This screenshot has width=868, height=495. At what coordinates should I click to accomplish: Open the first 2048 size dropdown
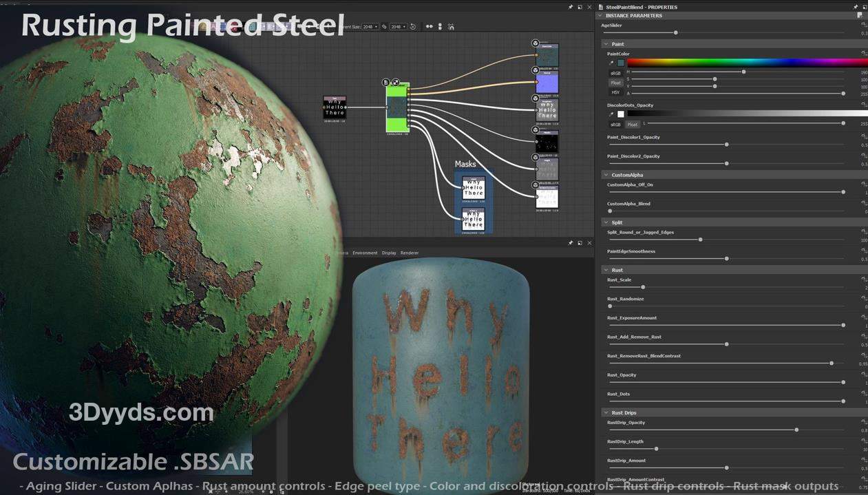(370, 27)
